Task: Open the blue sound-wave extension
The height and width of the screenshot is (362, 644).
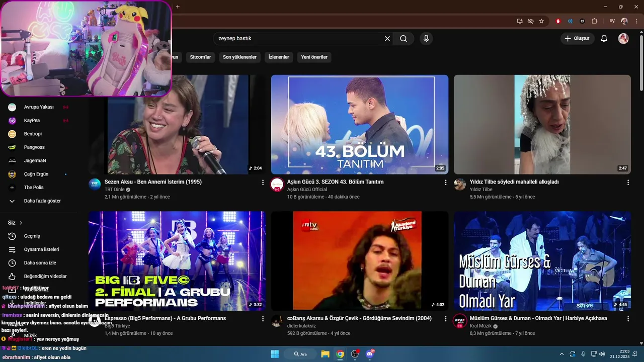Action: [570, 21]
